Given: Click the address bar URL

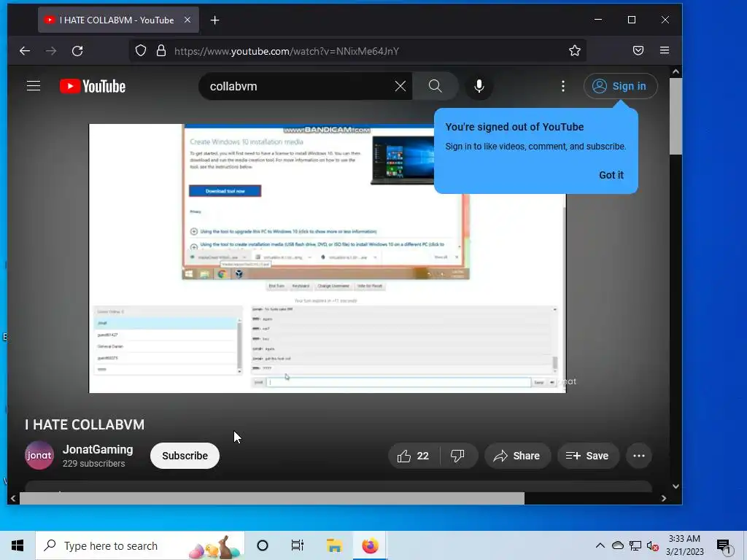Looking at the screenshot, I should pyautogui.click(x=287, y=51).
